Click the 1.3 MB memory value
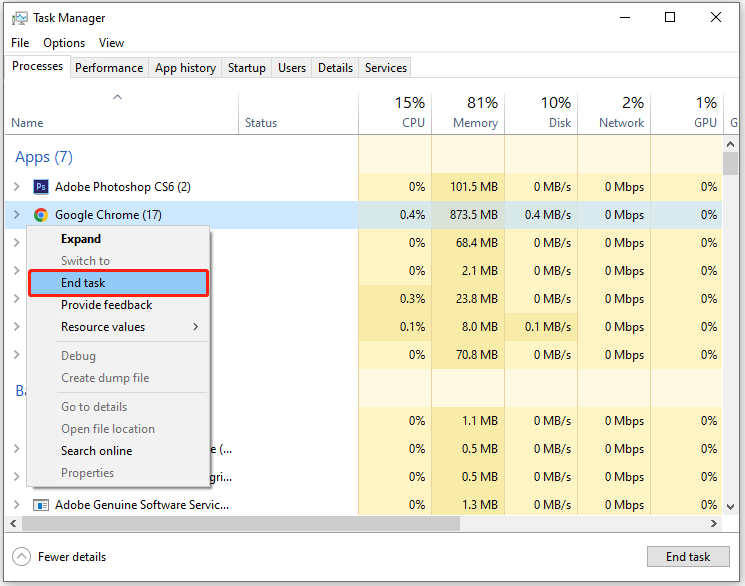Image resolution: width=745 pixels, height=586 pixels. (x=479, y=505)
